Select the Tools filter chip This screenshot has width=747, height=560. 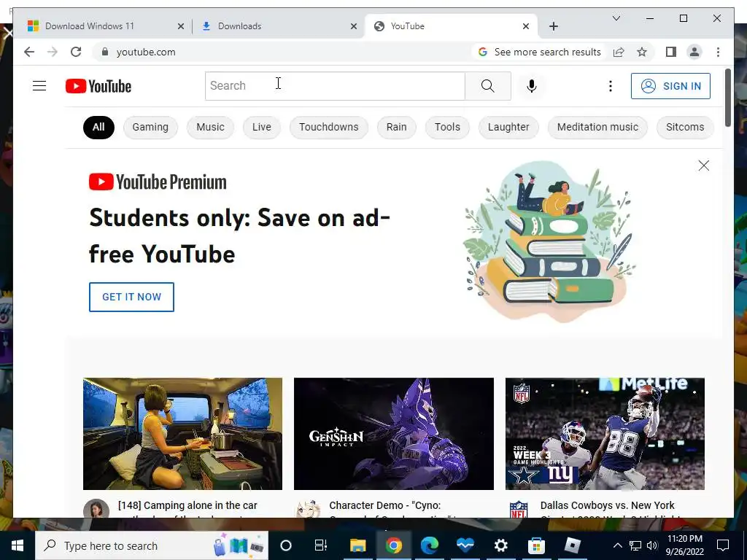coord(447,127)
